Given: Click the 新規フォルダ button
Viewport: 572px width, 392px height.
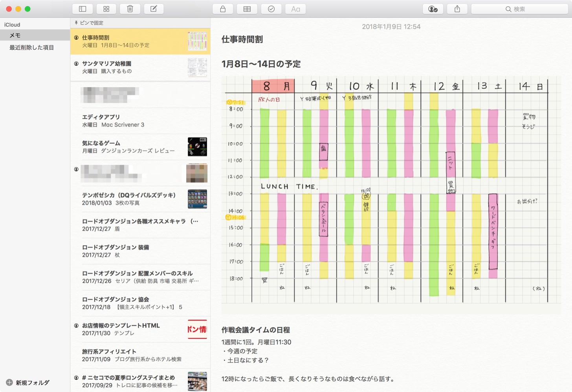Looking at the screenshot, I should (x=28, y=383).
